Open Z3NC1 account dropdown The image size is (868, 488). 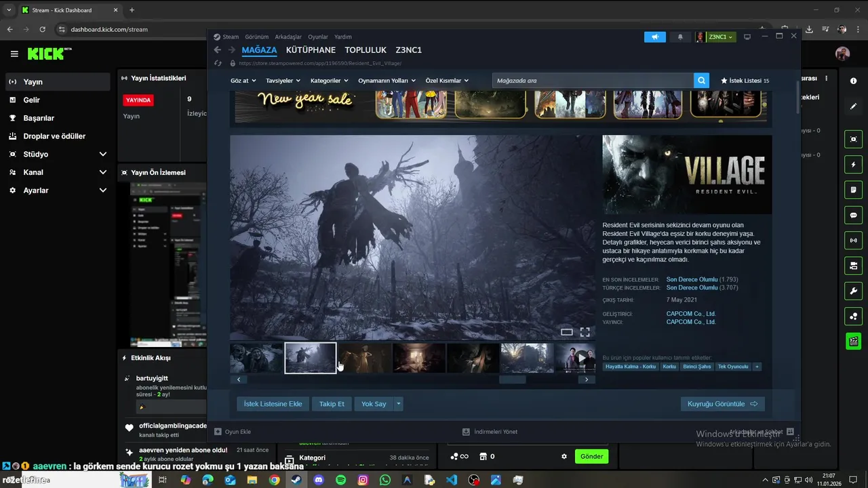[721, 37]
